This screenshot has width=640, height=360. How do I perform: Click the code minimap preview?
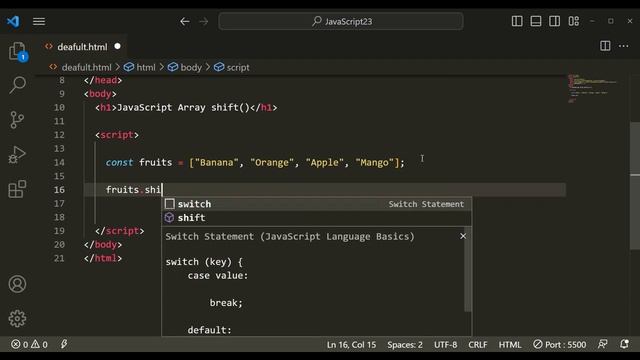click(592, 89)
